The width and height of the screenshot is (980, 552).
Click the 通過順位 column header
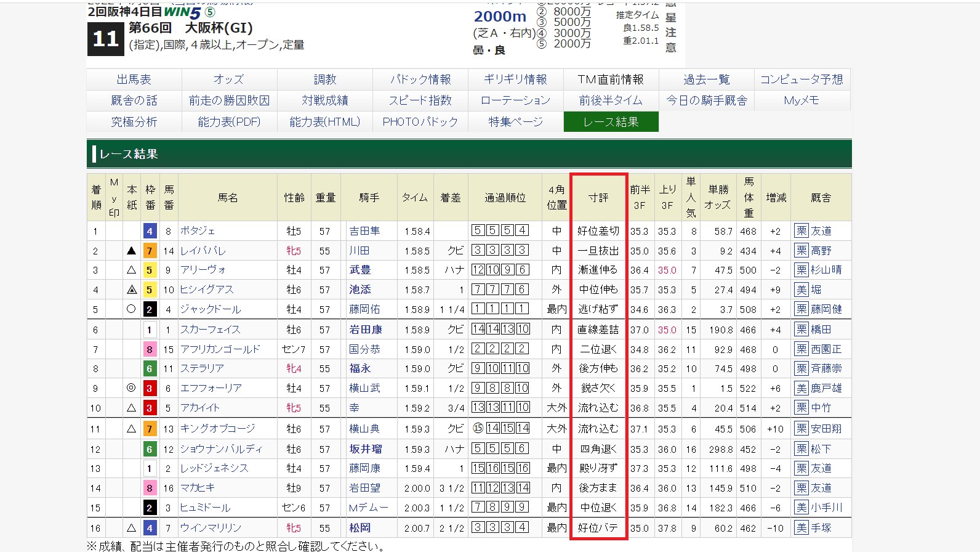point(505,198)
